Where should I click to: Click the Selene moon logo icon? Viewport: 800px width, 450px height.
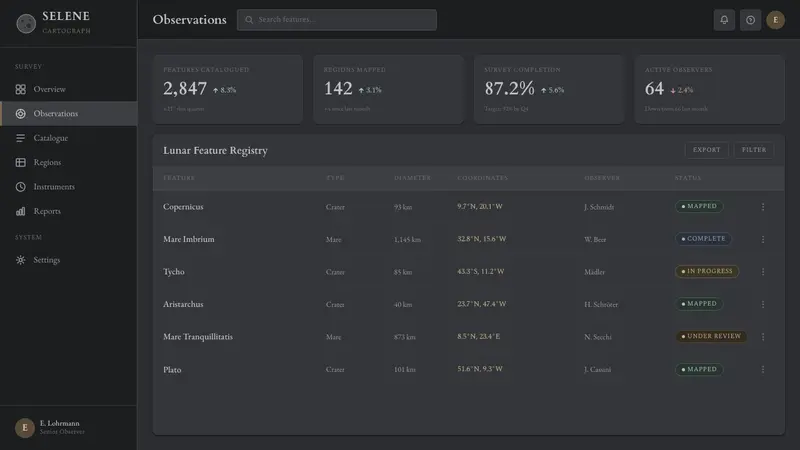(x=26, y=23)
